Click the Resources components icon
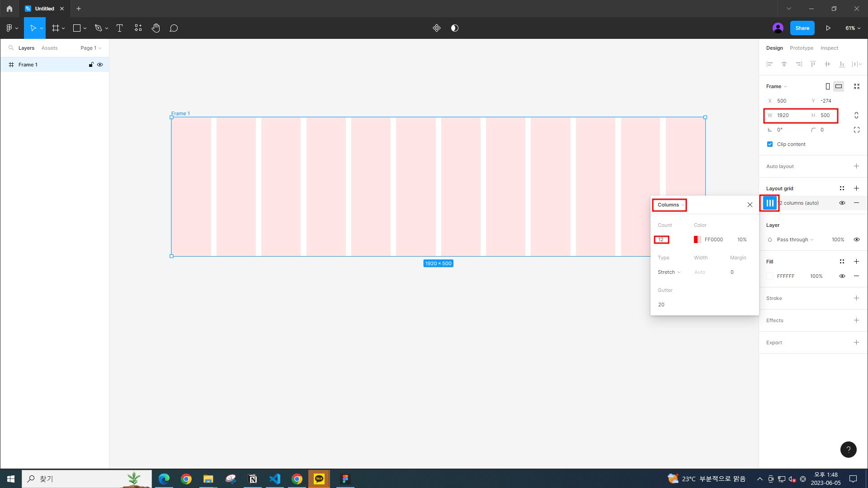 (138, 28)
